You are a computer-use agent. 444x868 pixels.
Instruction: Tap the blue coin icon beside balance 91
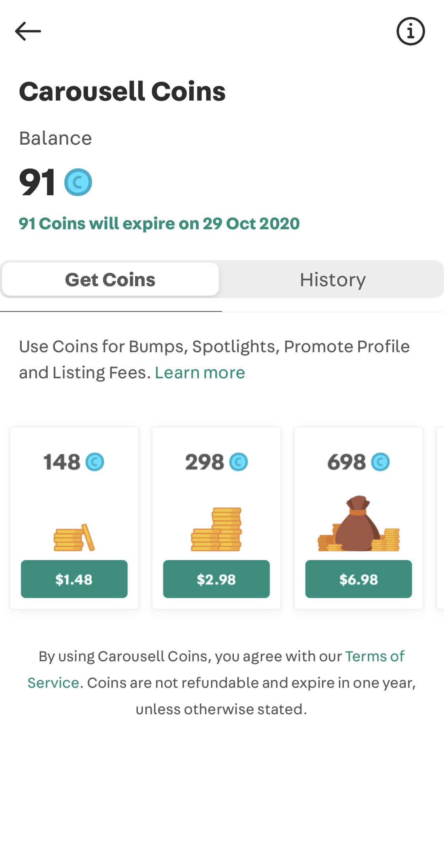point(78,182)
